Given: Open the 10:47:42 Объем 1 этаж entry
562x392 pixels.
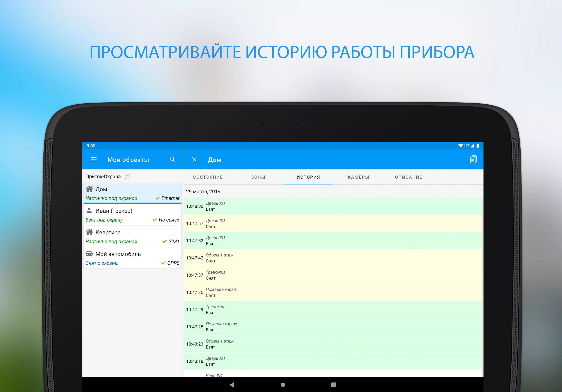Looking at the screenshot, I should 333,258.
